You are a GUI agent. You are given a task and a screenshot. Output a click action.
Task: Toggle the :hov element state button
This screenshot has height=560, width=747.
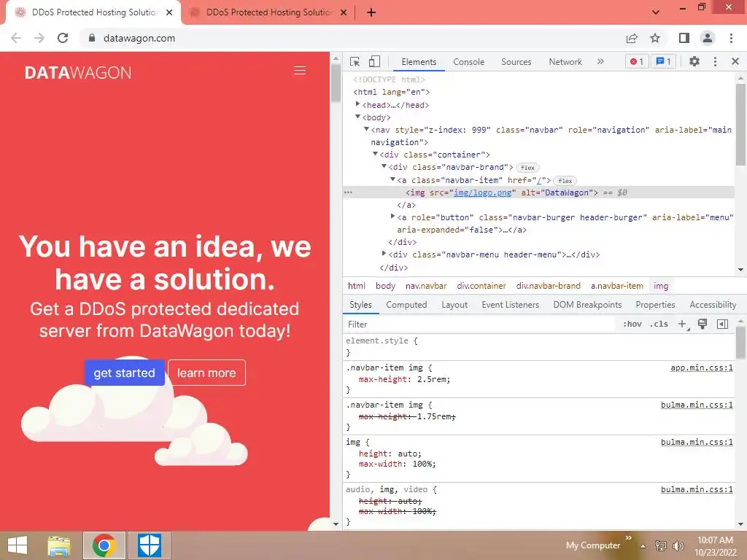coord(632,324)
